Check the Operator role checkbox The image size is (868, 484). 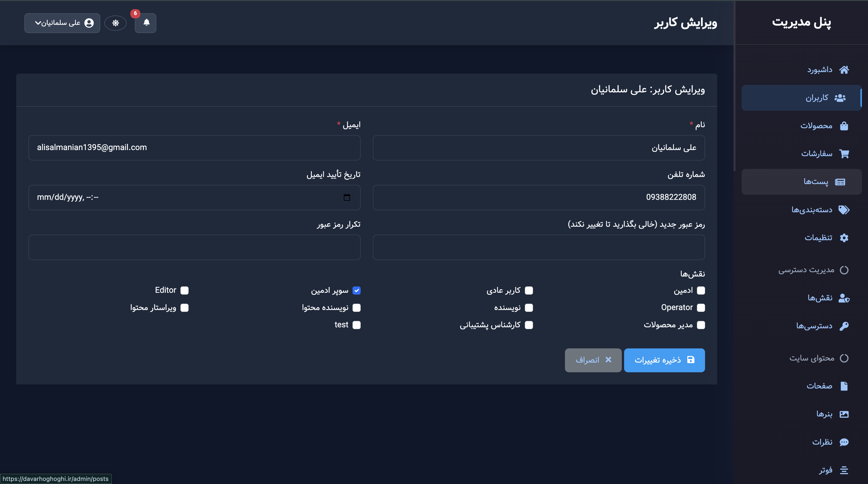[x=701, y=307]
